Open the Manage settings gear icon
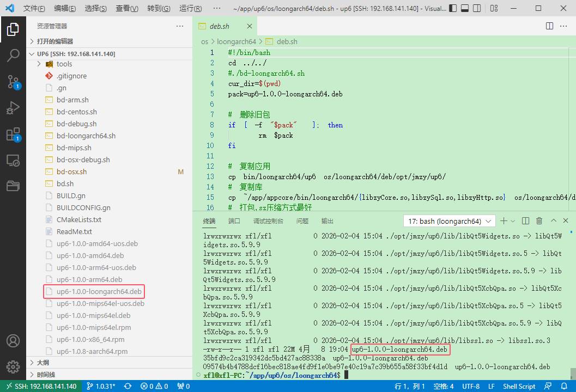The width and height of the screenshot is (576, 392). [13, 366]
